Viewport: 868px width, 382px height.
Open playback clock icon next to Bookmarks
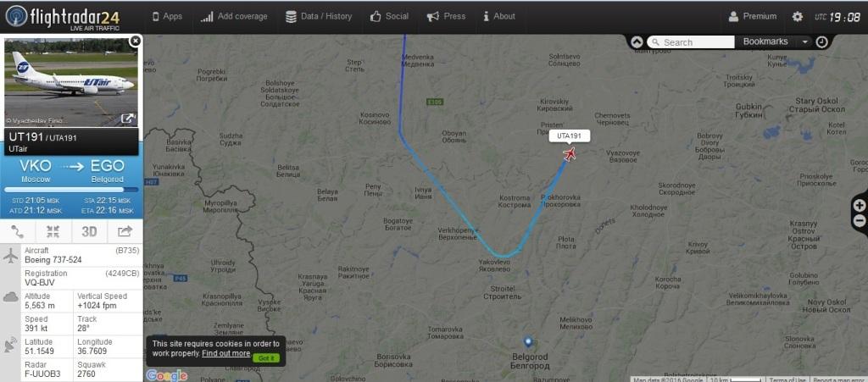821,42
